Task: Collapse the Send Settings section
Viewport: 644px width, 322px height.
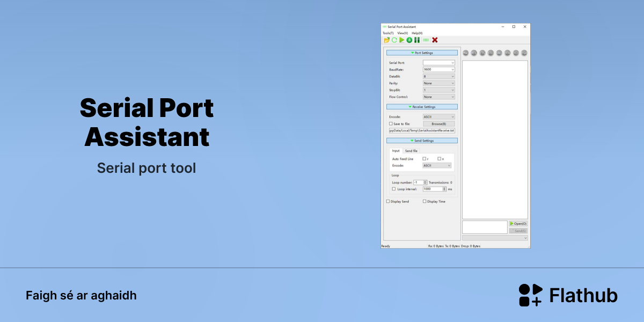Action: click(422, 141)
